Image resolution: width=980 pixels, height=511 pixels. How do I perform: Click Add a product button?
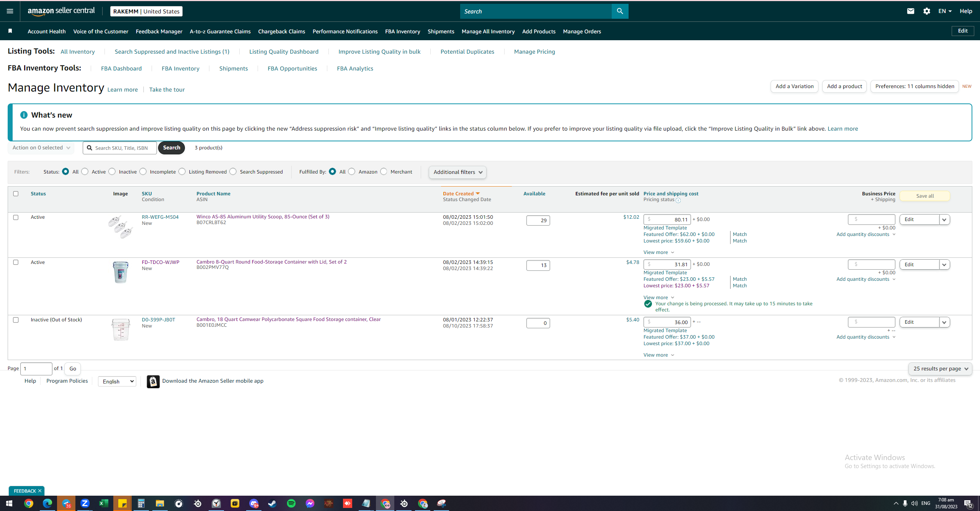[844, 87]
